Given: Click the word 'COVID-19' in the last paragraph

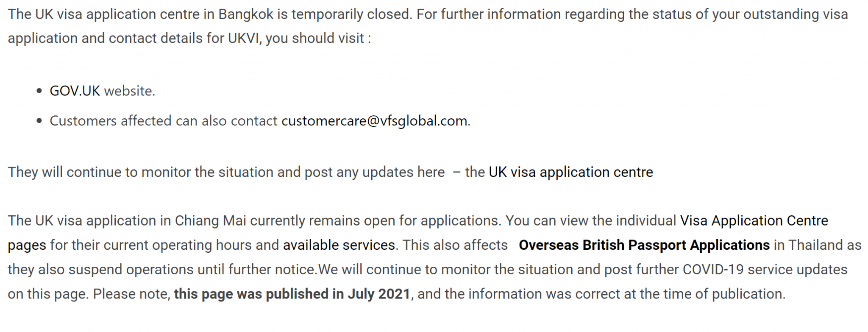Looking at the screenshot, I should [713, 270].
